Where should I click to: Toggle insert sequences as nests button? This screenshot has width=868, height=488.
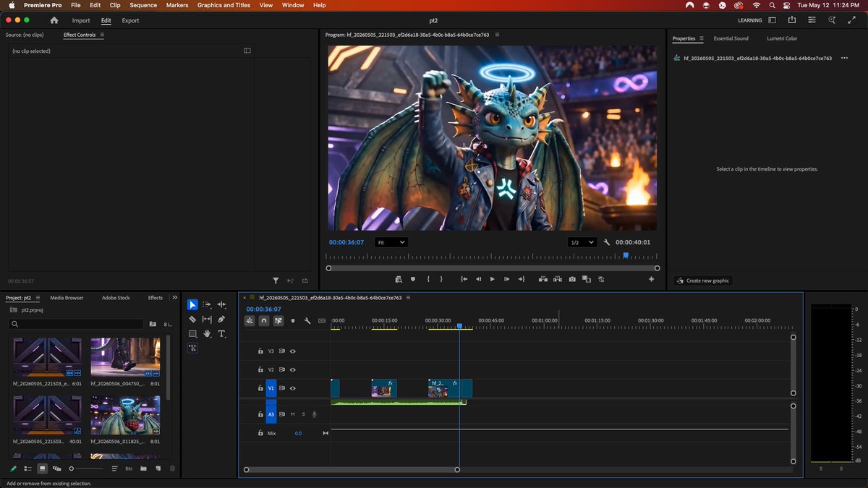coord(250,321)
